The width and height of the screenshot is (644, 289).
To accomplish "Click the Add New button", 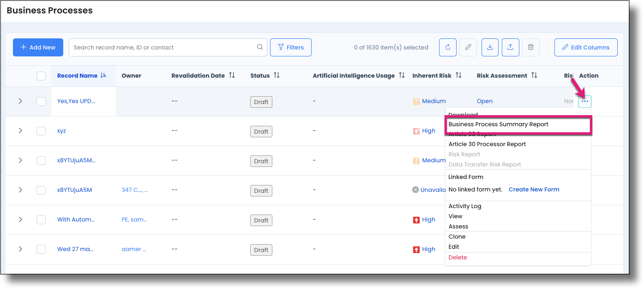I will (38, 47).
